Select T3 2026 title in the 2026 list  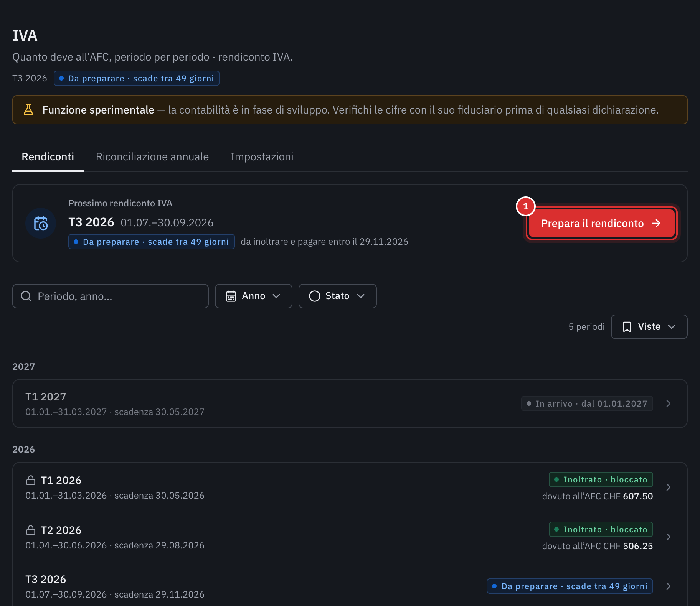pyautogui.click(x=46, y=579)
